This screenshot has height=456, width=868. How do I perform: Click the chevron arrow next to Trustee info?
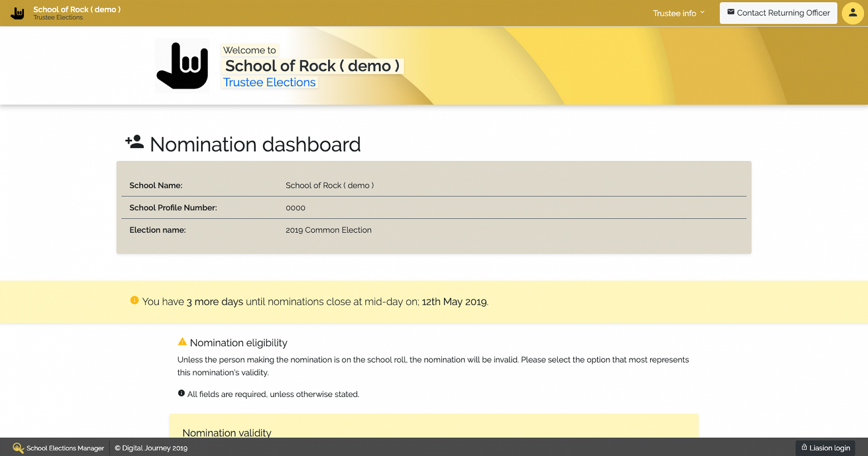click(702, 12)
